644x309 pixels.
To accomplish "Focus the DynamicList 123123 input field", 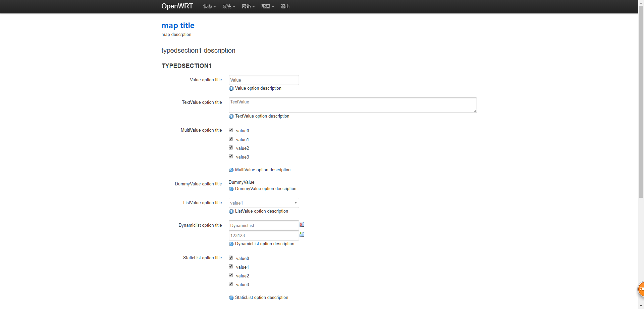I will click(264, 235).
